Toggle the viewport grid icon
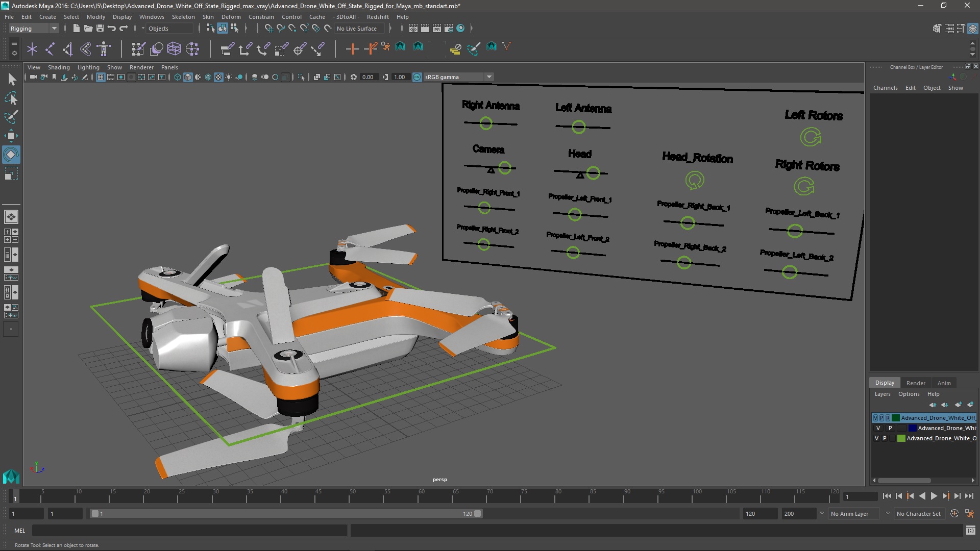980x551 pixels. [x=101, y=77]
